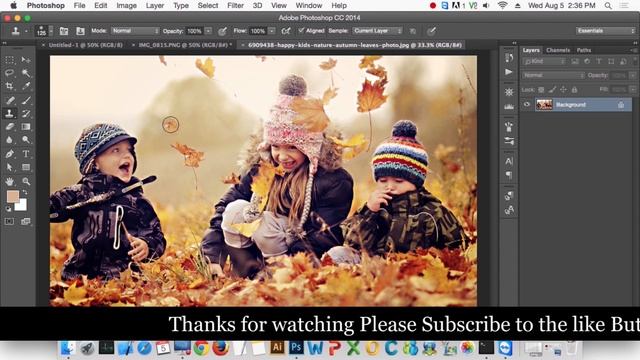Select the Eyedropper tool

[26, 86]
